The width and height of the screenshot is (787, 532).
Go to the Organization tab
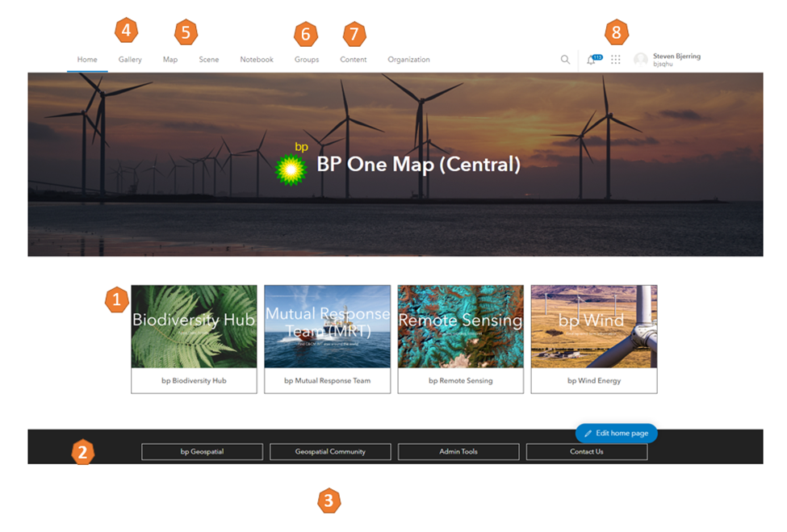[408, 59]
